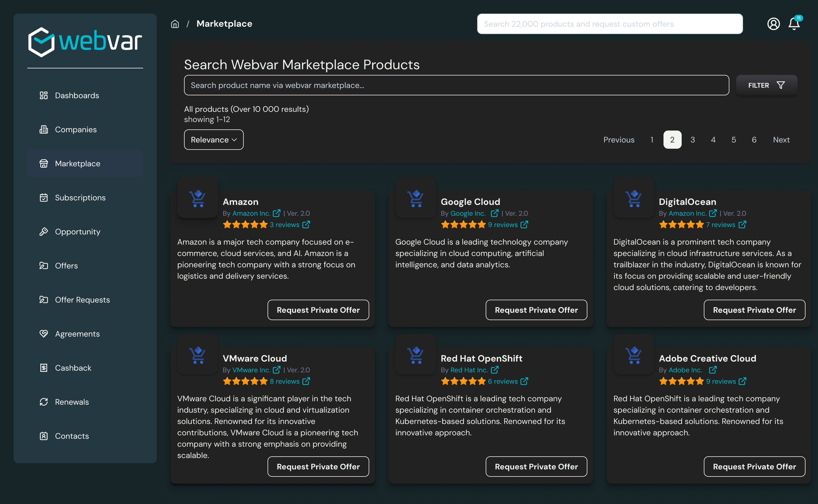Go to Next results page
This screenshot has height=504, width=818.
coord(781,140)
